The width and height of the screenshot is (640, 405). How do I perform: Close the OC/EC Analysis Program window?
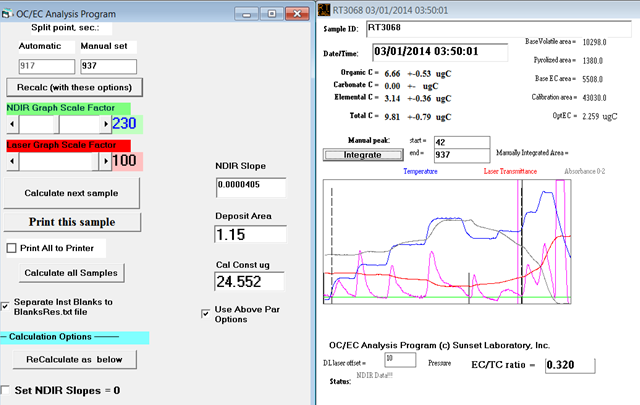tap(297, 14)
